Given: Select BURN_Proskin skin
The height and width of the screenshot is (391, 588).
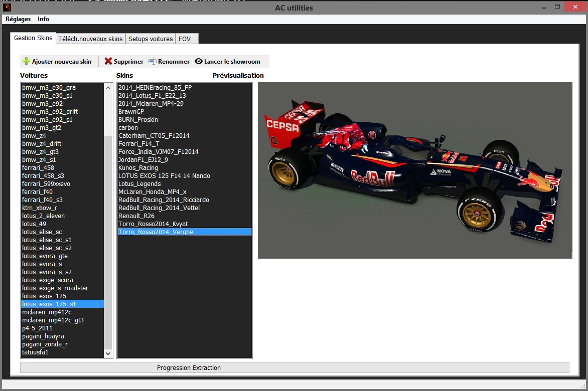Looking at the screenshot, I should point(185,120).
